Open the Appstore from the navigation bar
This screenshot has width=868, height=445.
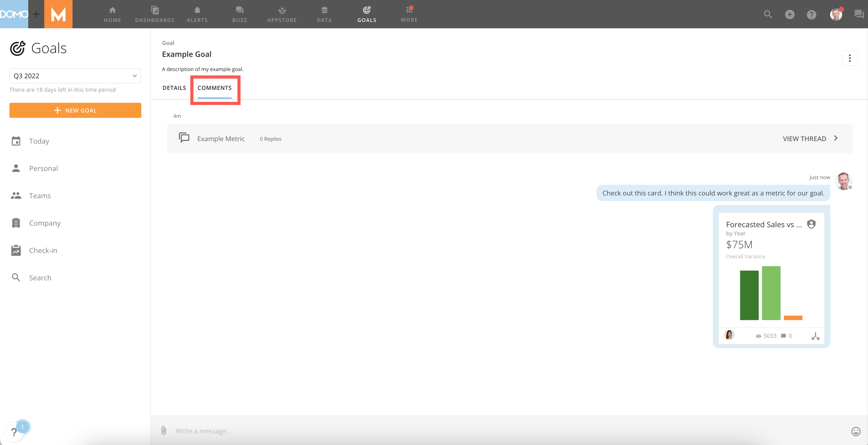282,14
